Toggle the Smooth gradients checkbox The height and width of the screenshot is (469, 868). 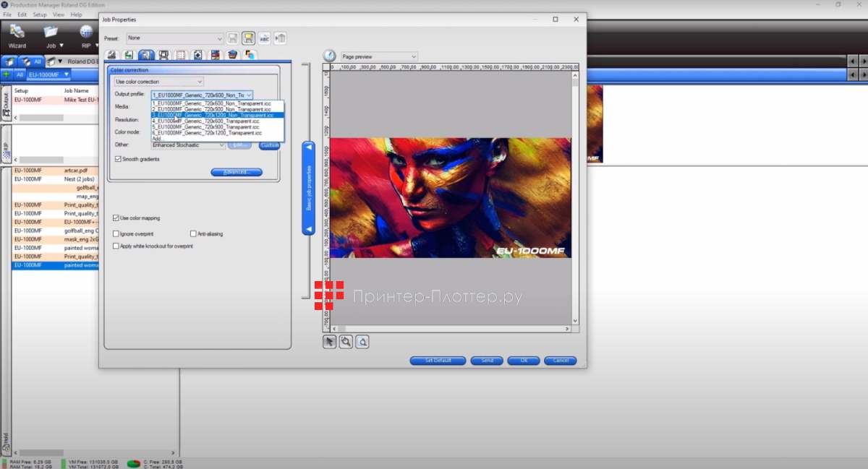click(119, 159)
